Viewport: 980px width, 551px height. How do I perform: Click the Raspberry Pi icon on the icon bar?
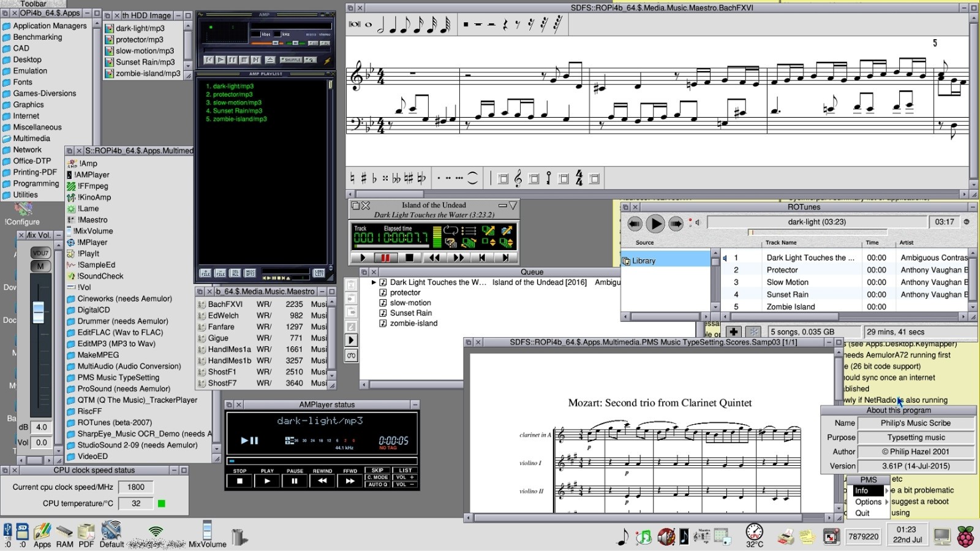coord(965,536)
